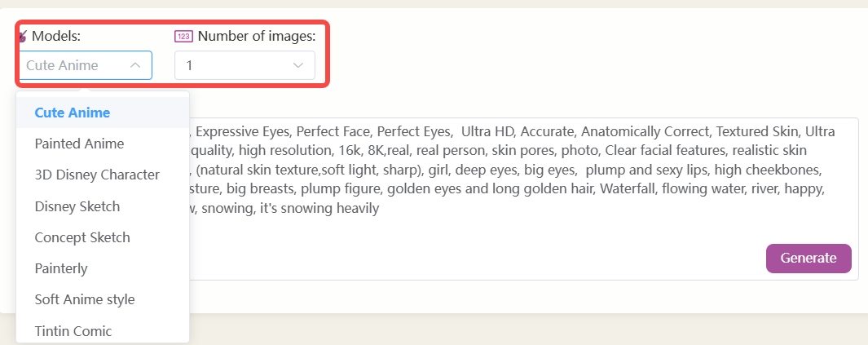This screenshot has height=345, width=868.
Task: Collapse the Models dropdown using its up chevron
Action: (135, 65)
